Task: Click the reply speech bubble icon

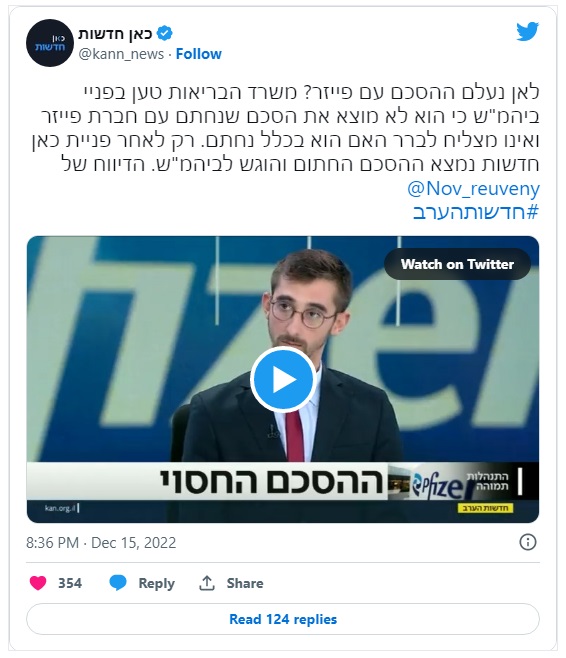Action: [118, 583]
